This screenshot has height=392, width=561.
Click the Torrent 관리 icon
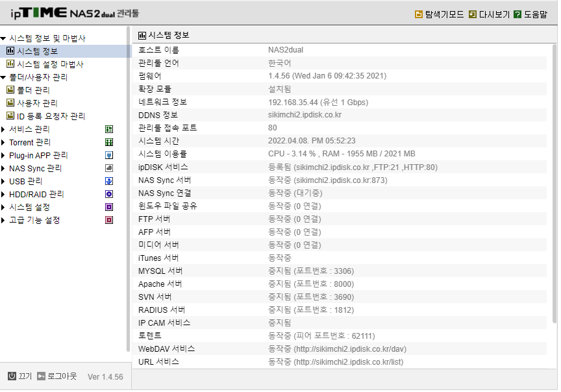click(x=109, y=142)
